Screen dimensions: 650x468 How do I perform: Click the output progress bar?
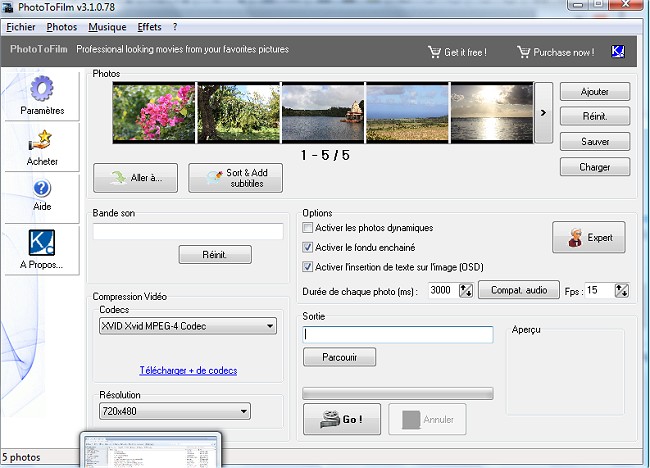398,393
